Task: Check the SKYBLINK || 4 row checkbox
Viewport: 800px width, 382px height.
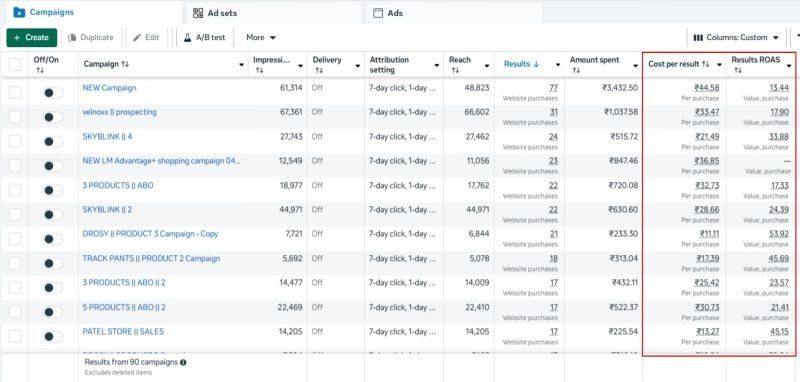Action: coord(15,141)
